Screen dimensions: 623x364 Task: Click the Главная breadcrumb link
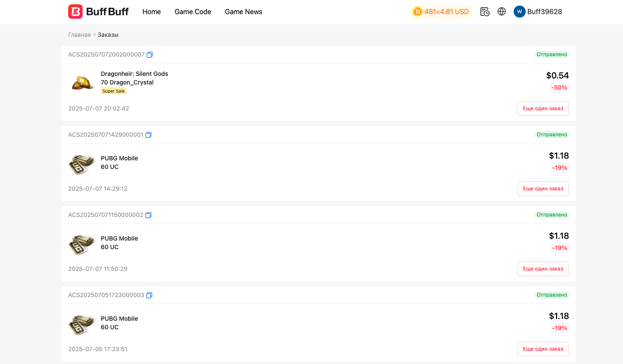(79, 35)
